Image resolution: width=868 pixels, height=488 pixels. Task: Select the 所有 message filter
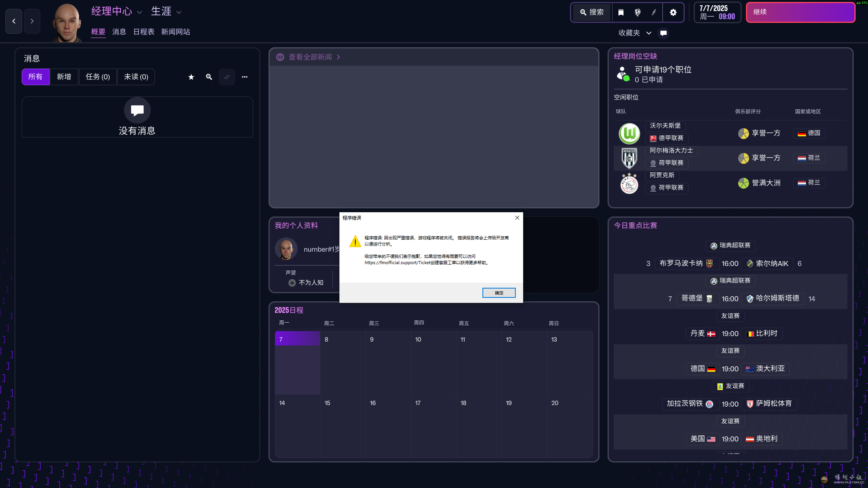[35, 77]
